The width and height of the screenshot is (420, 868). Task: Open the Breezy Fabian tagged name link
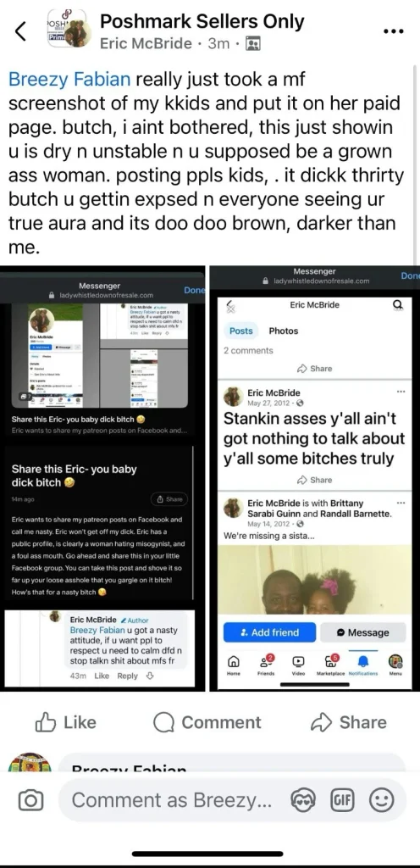69,79
